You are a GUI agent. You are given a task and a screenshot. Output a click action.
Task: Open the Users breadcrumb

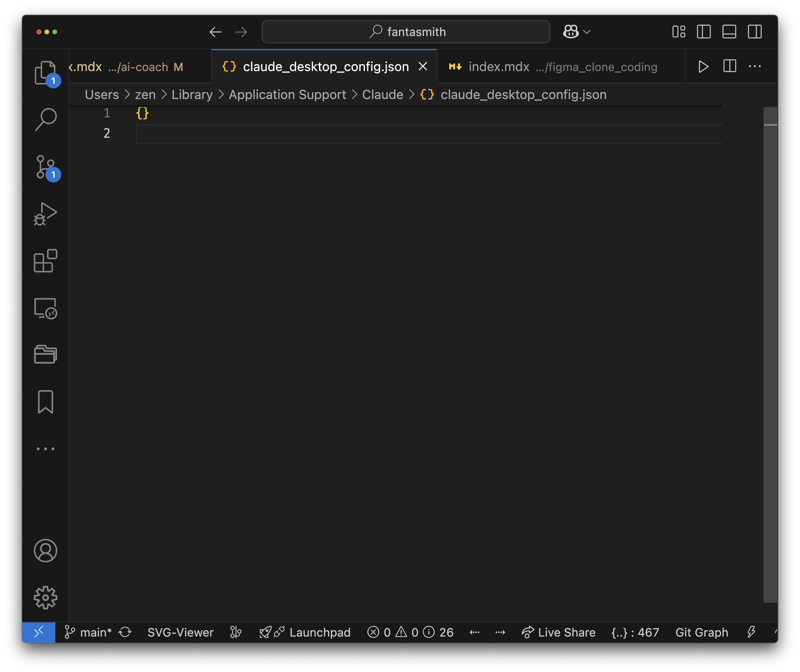(102, 94)
